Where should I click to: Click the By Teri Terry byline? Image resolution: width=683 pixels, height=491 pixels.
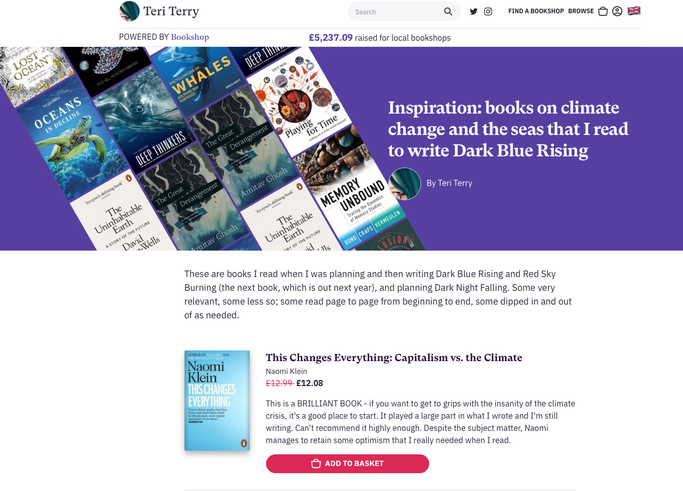pyautogui.click(x=449, y=183)
